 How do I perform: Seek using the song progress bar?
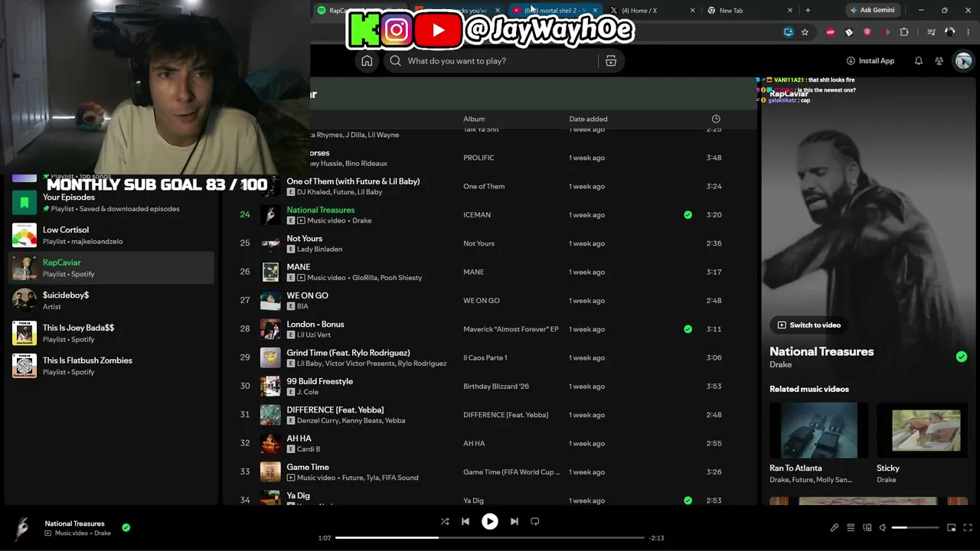coord(489,538)
